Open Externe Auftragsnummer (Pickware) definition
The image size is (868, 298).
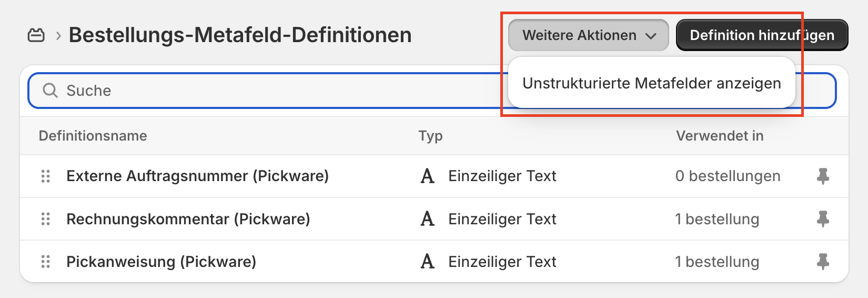pyautogui.click(x=197, y=176)
